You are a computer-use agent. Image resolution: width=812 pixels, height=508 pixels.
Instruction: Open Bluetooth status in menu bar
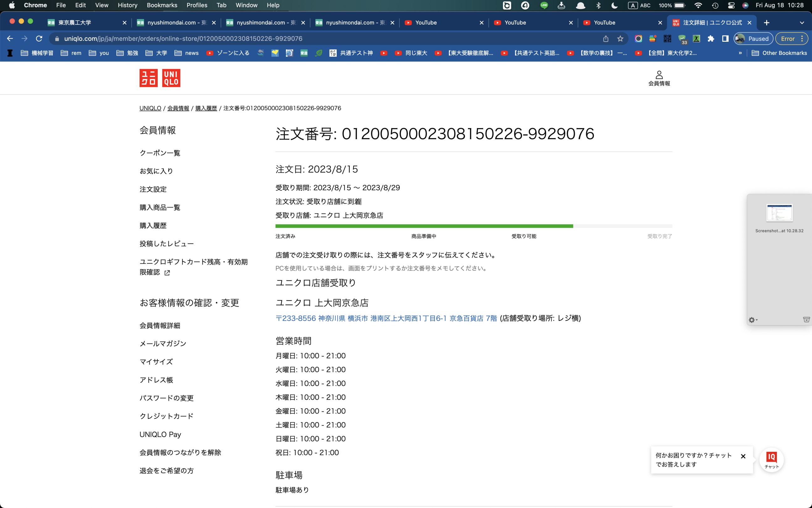pyautogui.click(x=598, y=5)
